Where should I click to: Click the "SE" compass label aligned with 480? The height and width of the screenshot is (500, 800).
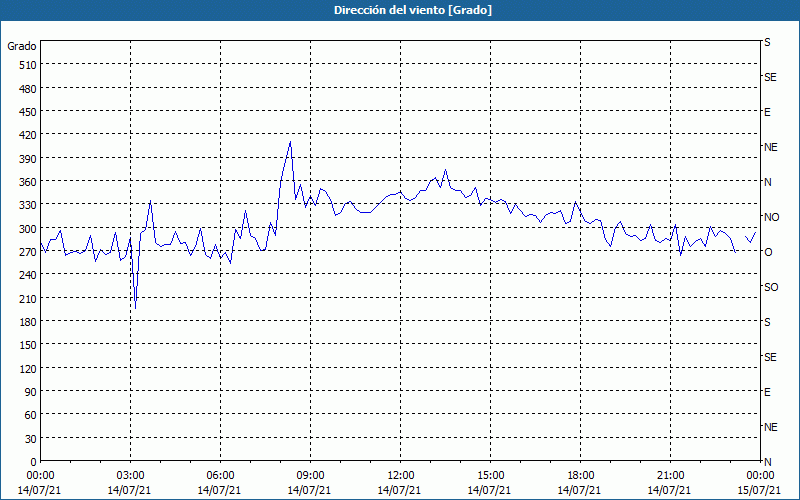point(770,77)
